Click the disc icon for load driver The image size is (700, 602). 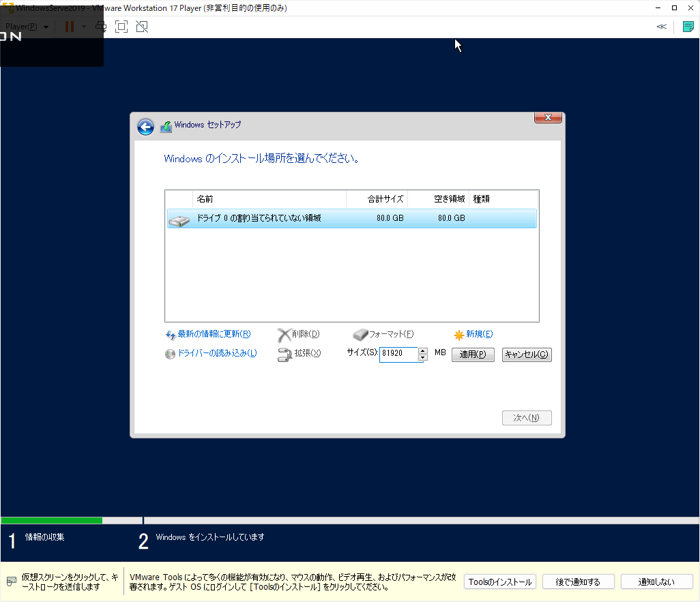click(x=170, y=355)
